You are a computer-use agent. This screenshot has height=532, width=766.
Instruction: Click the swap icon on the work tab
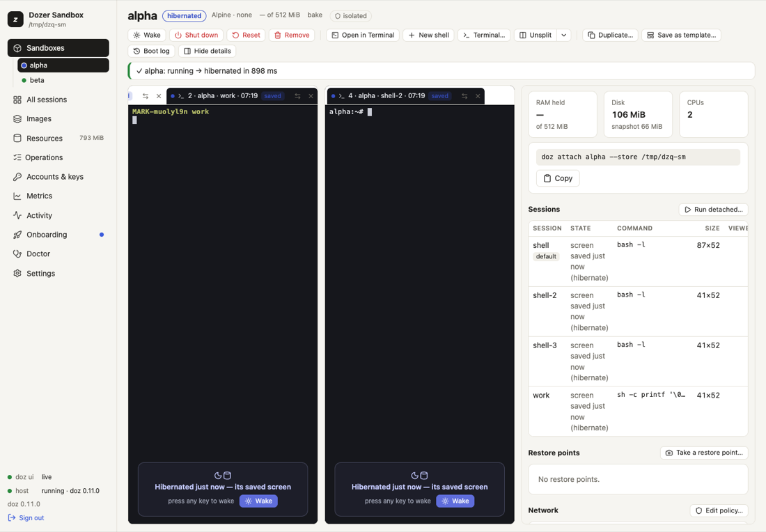point(297,96)
